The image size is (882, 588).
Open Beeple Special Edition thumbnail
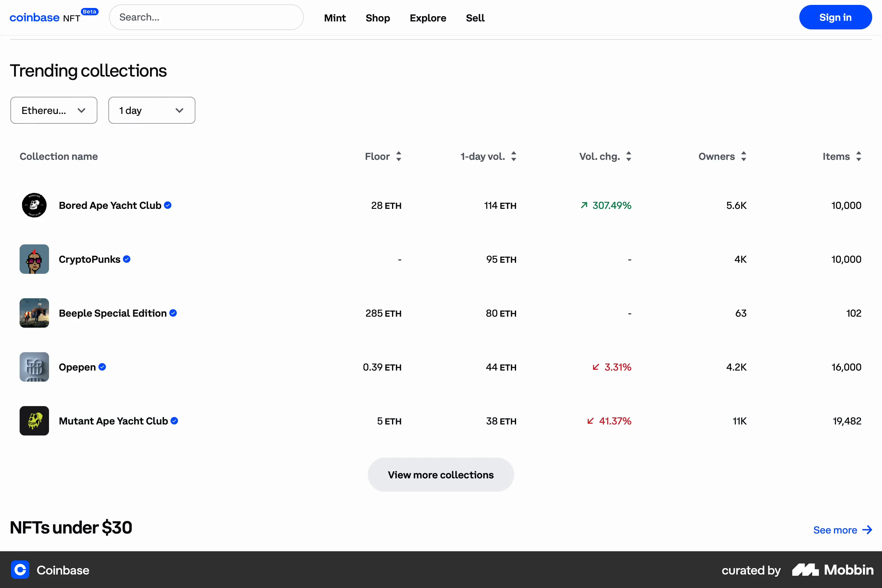coord(34,313)
